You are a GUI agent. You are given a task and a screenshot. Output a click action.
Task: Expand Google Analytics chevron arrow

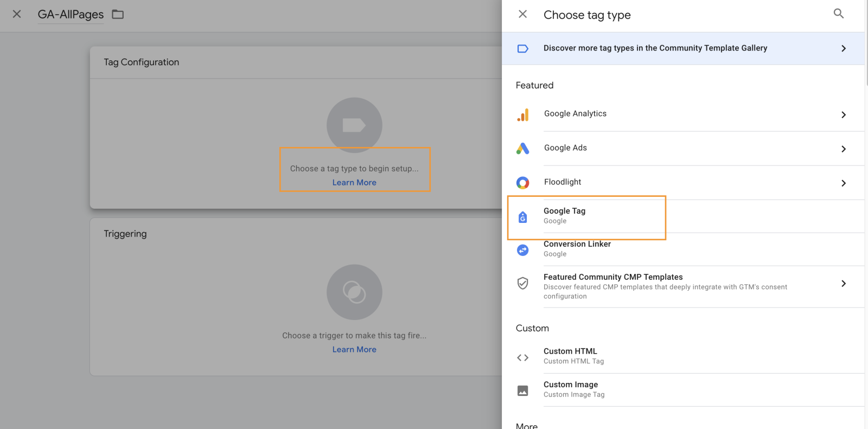(844, 114)
